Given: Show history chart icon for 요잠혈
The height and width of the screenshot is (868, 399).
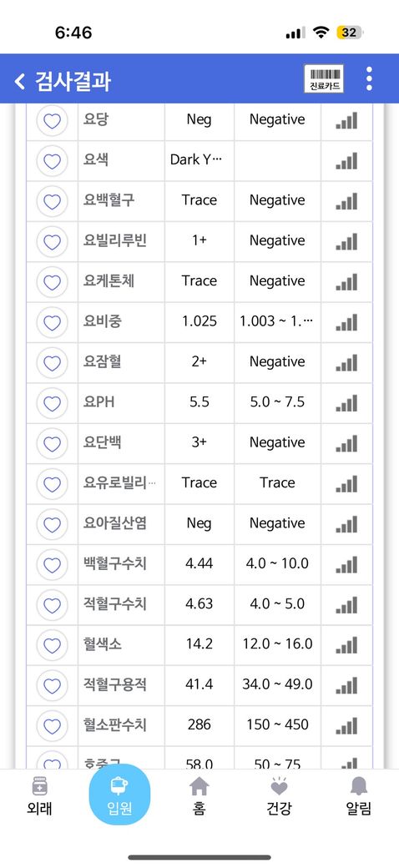Looking at the screenshot, I should pyautogui.click(x=346, y=362).
